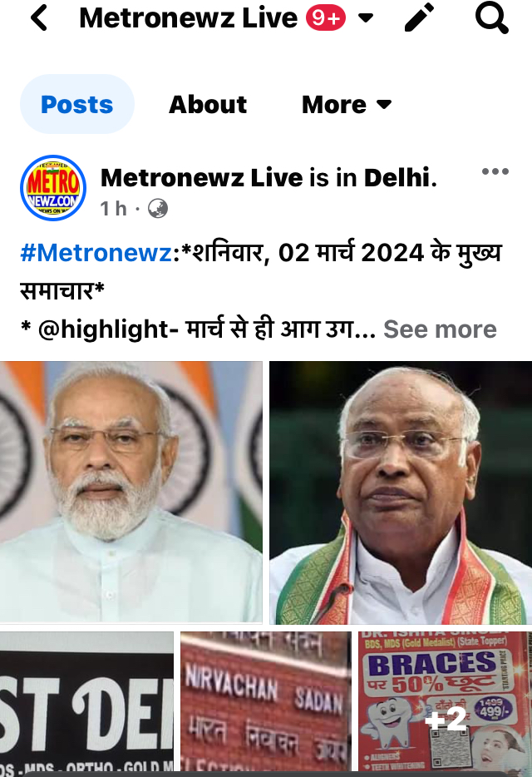
Task: Open the photo of man with tricolor scarf
Action: (x=400, y=492)
